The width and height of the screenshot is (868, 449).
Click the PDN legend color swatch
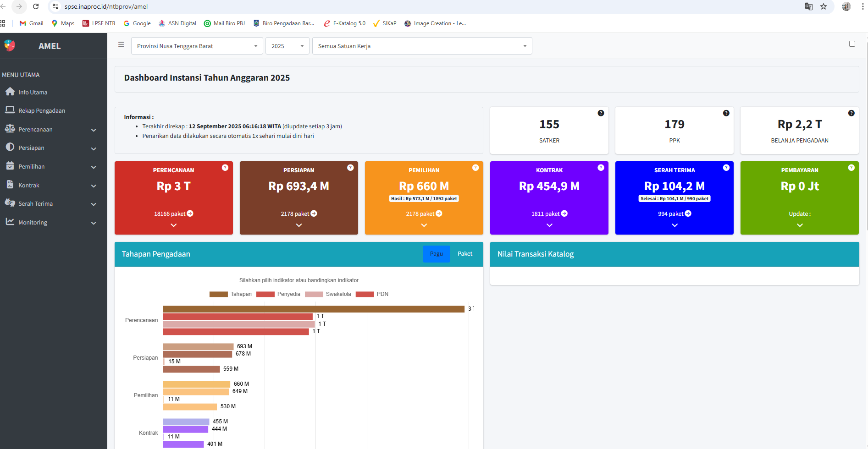365,294
